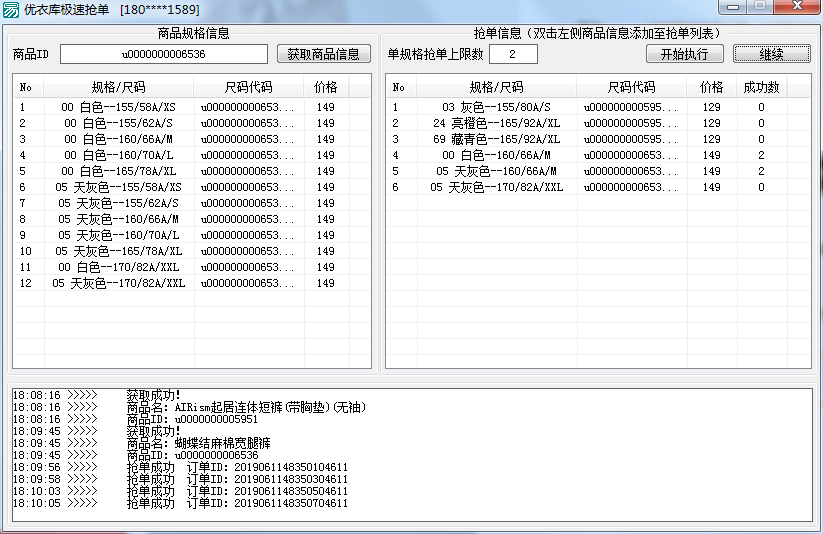This screenshot has height=534, width=823.
Task: Select order list row 6, 05 天灰色--170/82A/XXL
Action: [x=598, y=187]
